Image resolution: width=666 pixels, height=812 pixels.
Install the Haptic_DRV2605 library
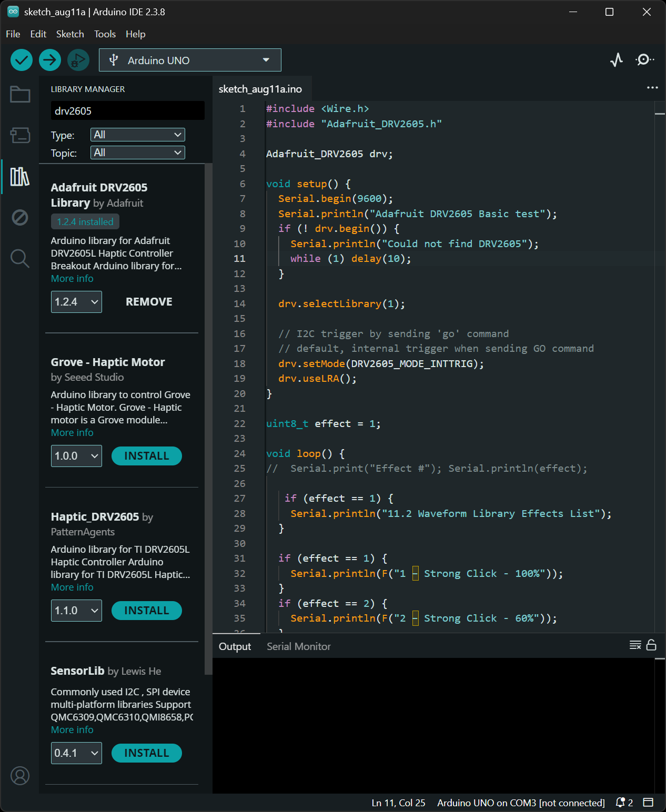(147, 611)
